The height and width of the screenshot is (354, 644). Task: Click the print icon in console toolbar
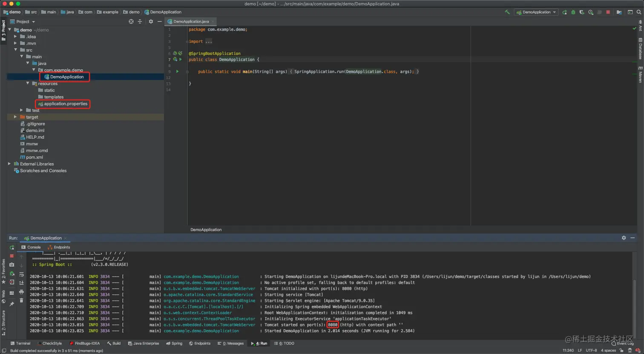pos(21,292)
